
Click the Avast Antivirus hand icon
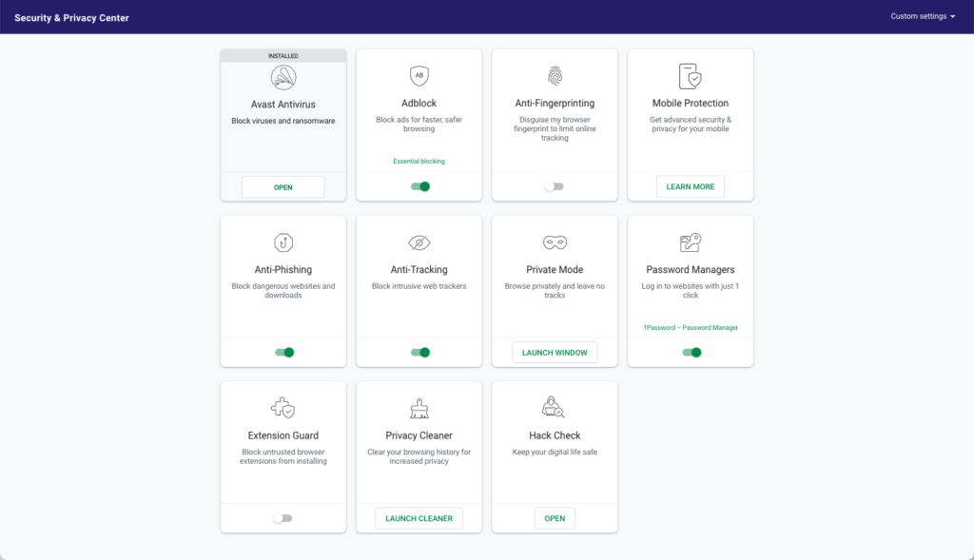point(282,76)
